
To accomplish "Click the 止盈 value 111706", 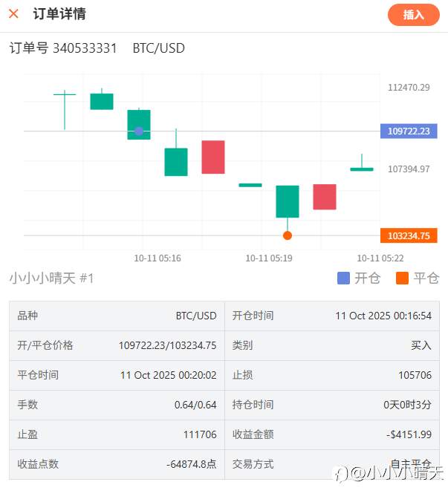I will [x=200, y=434].
